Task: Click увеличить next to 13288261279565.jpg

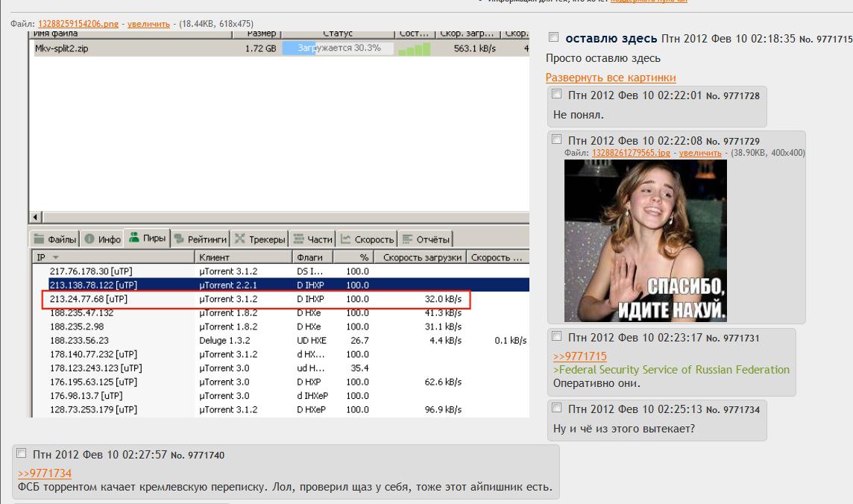Action: [700, 153]
